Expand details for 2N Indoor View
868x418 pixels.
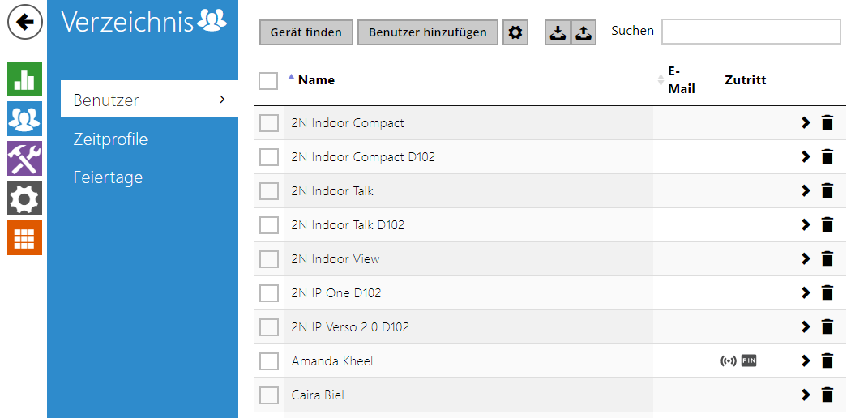806,259
